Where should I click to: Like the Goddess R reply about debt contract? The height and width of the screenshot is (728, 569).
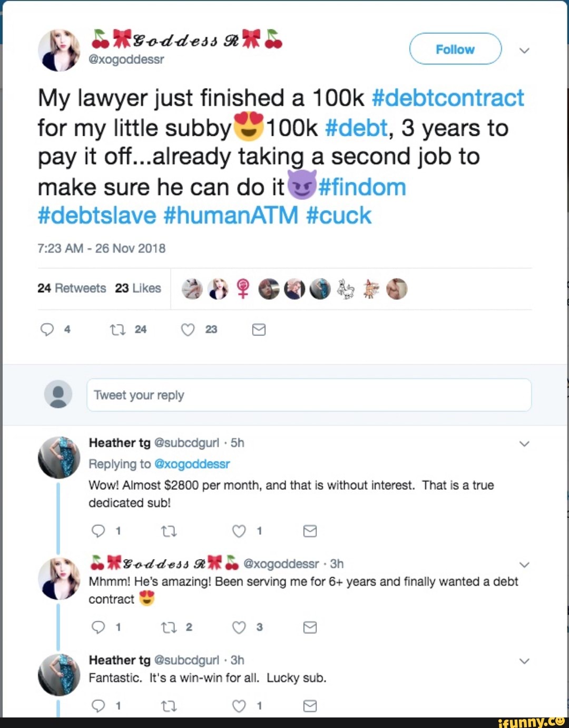(239, 627)
